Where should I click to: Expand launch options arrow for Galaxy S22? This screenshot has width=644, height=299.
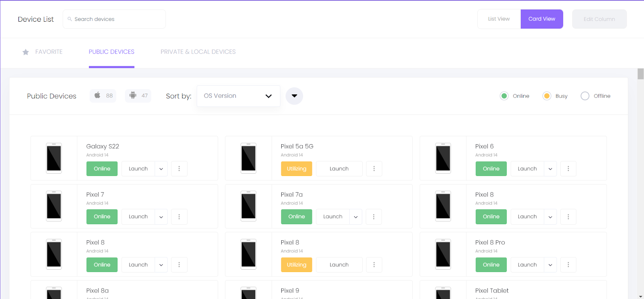click(x=161, y=169)
